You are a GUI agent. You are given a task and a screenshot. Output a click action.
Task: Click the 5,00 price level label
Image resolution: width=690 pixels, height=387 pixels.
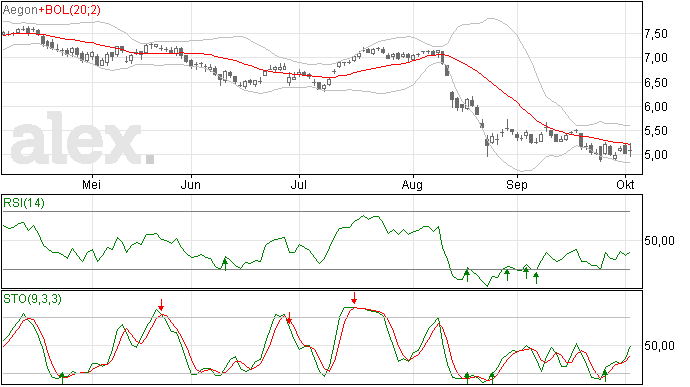pyautogui.click(x=656, y=155)
